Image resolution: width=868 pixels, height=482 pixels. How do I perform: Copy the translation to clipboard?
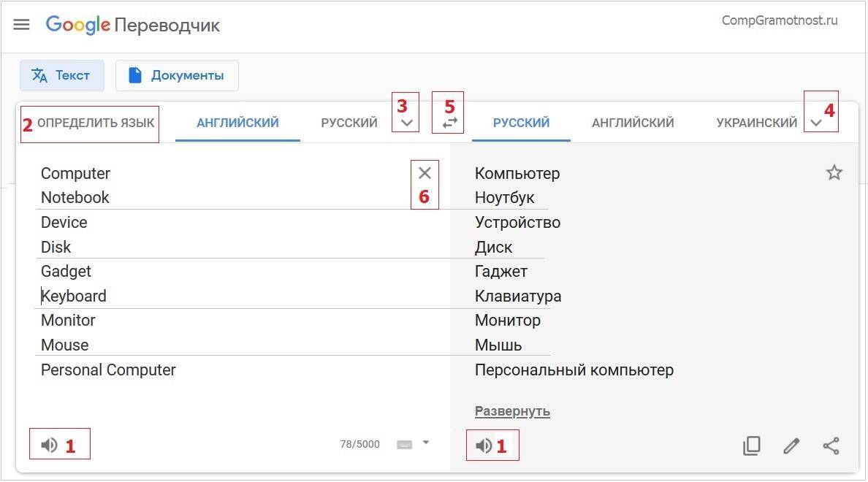point(751,445)
